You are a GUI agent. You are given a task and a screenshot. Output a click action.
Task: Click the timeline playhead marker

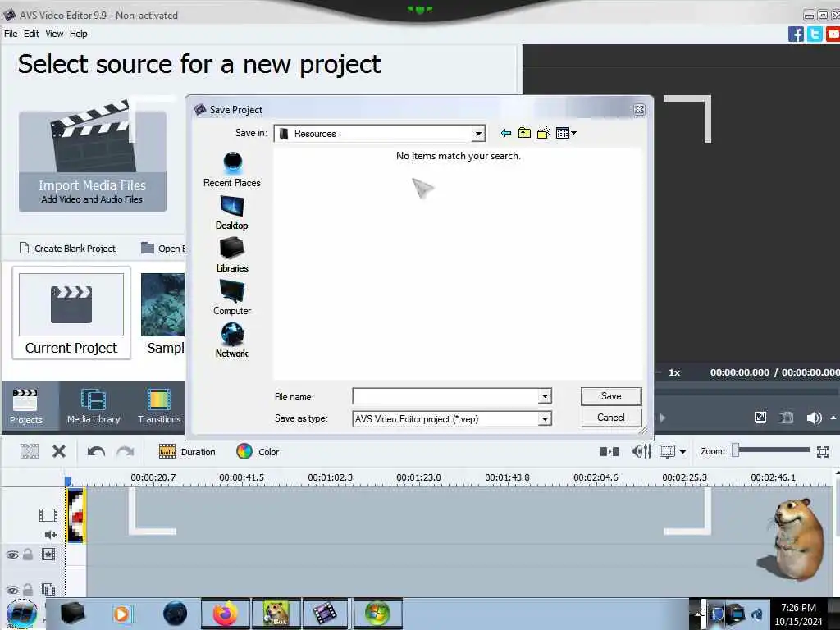click(x=68, y=481)
